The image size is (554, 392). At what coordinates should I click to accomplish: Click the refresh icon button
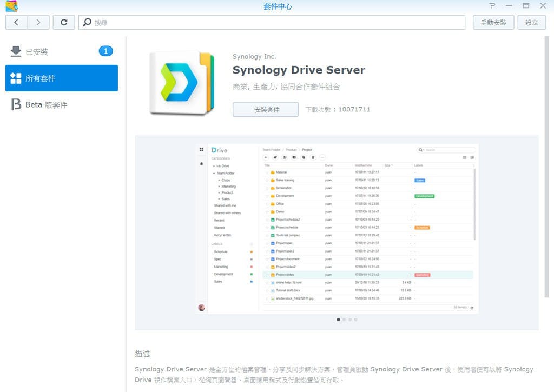64,22
